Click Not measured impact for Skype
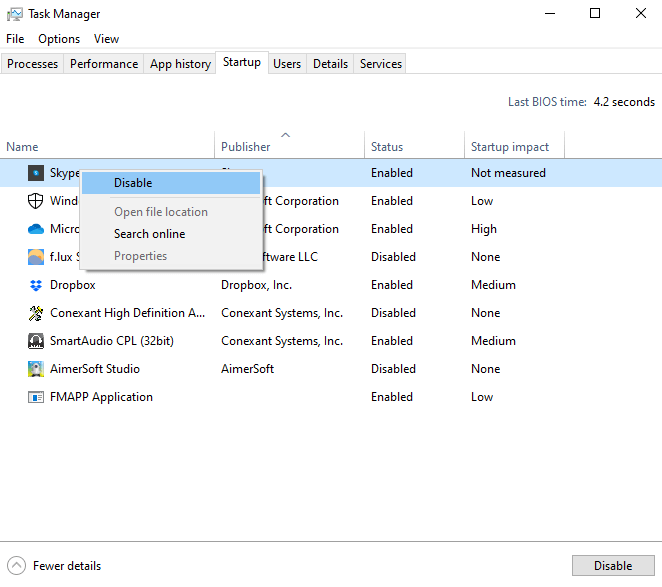 coord(508,173)
